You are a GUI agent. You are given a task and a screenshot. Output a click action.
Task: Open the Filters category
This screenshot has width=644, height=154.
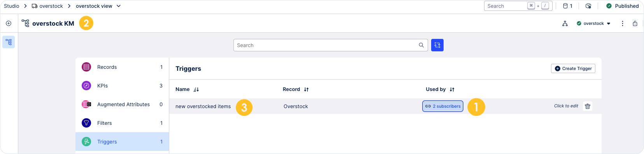(122, 123)
